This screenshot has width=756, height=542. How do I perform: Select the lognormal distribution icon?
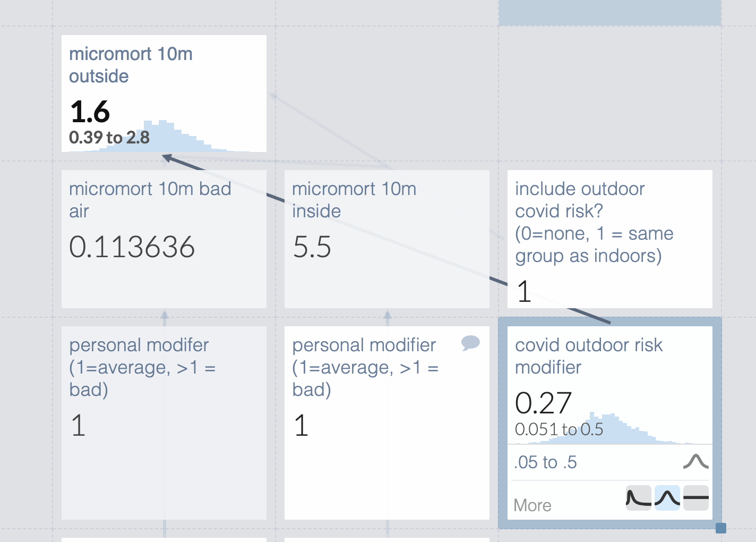pyautogui.click(x=639, y=498)
